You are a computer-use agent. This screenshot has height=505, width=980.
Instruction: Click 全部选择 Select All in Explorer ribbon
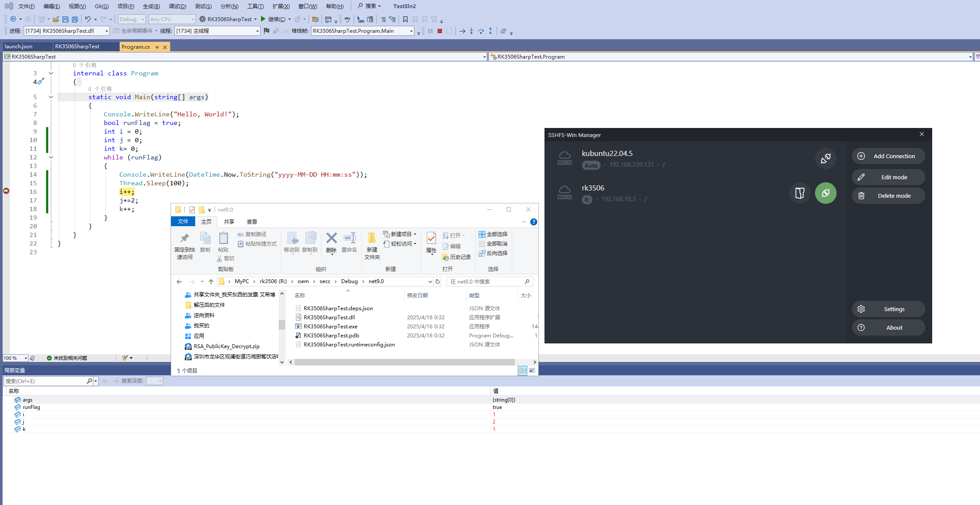(493, 234)
